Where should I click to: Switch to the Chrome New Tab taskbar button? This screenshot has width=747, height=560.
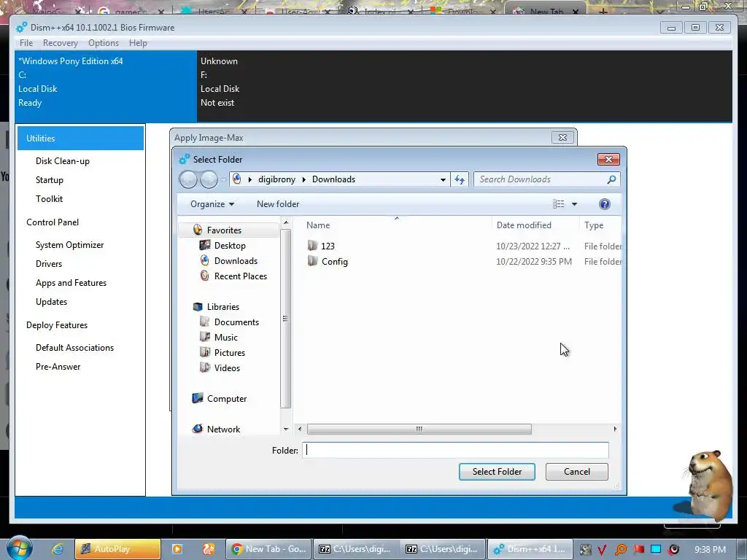(x=268, y=549)
